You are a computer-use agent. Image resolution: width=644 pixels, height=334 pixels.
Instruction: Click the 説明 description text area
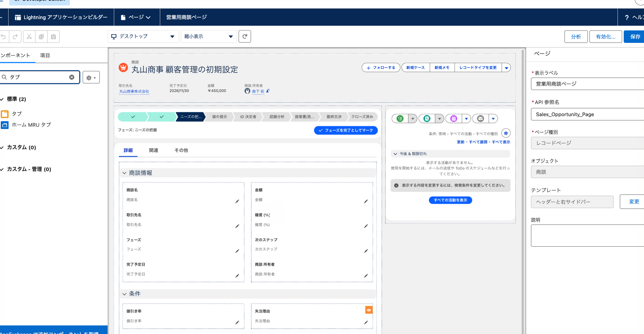click(587, 235)
